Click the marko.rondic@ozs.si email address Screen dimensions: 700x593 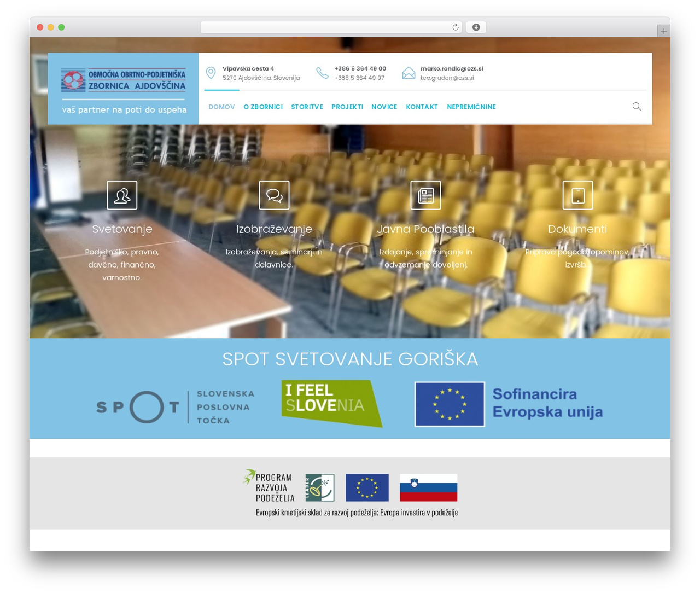tap(452, 68)
